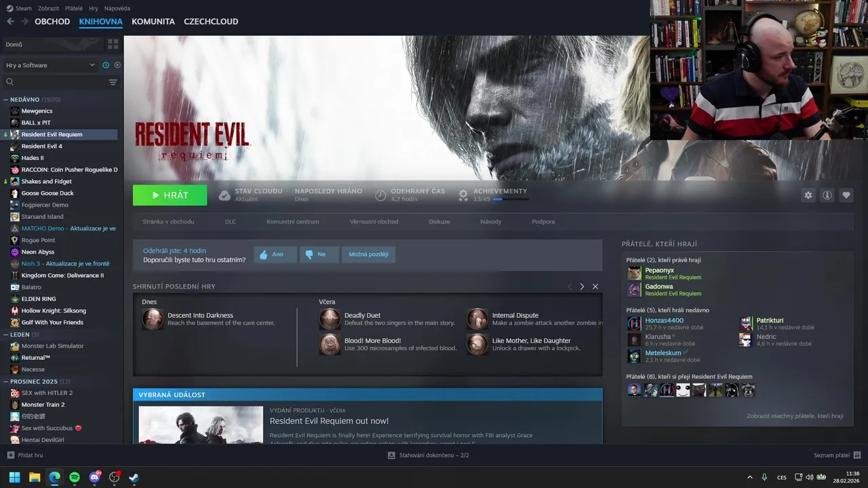Screen dimensions: 868x488
Task: Open the Diskuze tab
Action: 439,222
